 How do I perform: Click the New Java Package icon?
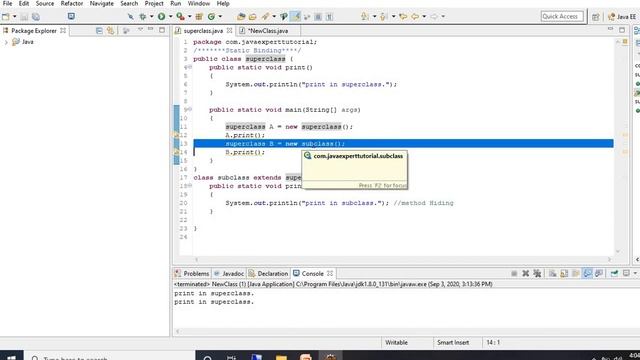point(199,17)
